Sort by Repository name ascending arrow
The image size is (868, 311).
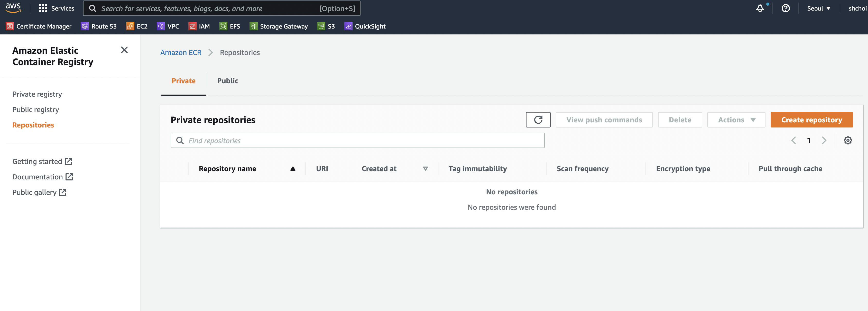pos(292,168)
